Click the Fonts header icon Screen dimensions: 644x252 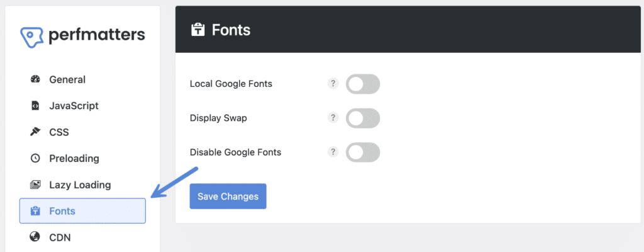[198, 30]
